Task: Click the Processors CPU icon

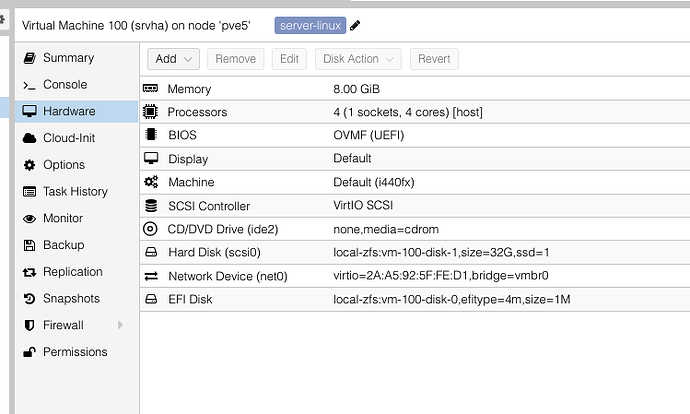Action: pyautogui.click(x=152, y=112)
